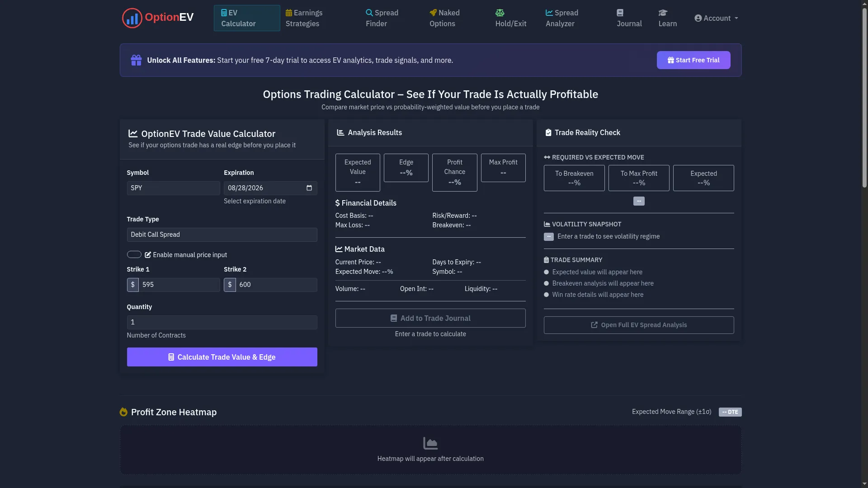868x488 pixels.
Task: Click the gift icon in the trial banner
Action: pos(136,60)
